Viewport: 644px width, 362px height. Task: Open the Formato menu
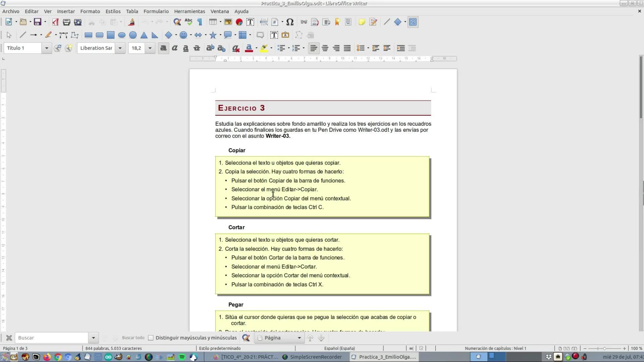click(x=90, y=11)
